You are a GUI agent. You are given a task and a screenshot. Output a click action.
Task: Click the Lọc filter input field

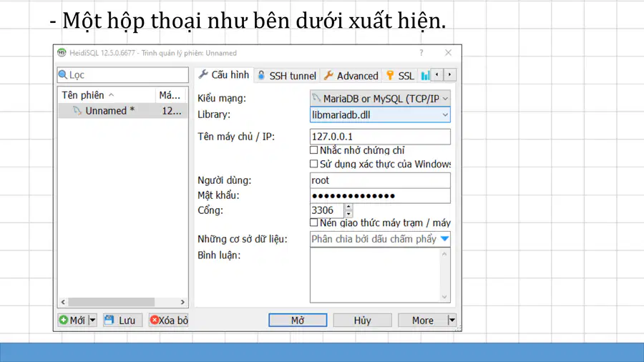pos(123,74)
